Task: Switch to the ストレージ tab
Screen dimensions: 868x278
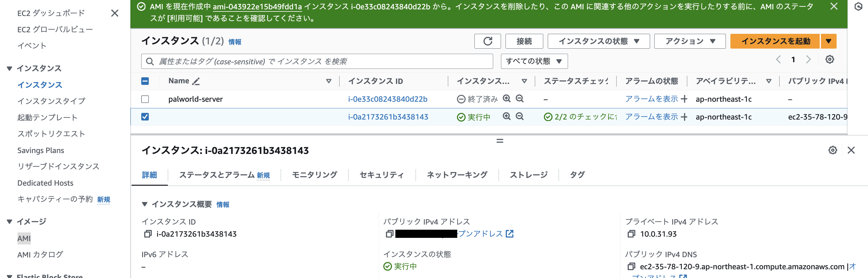Action: coord(528,175)
